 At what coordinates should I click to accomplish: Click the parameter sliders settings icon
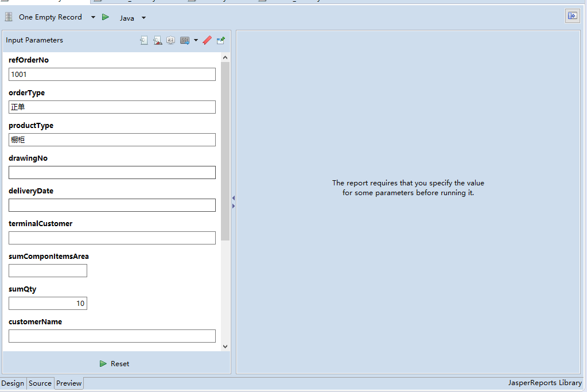(x=185, y=40)
